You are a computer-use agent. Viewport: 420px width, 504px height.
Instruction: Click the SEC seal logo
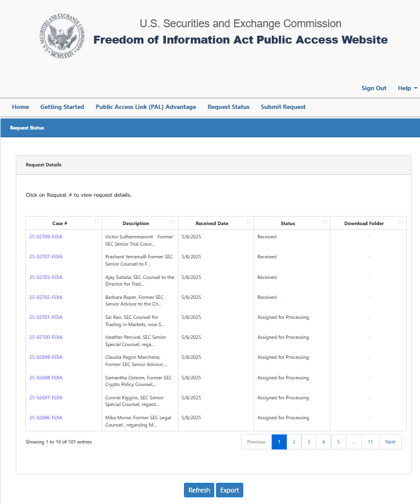pos(62,36)
